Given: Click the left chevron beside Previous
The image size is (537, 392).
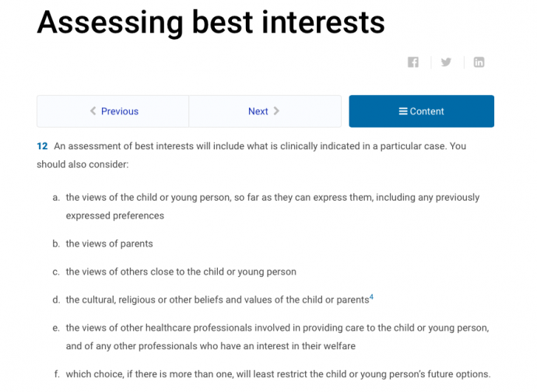Looking at the screenshot, I should (x=93, y=111).
